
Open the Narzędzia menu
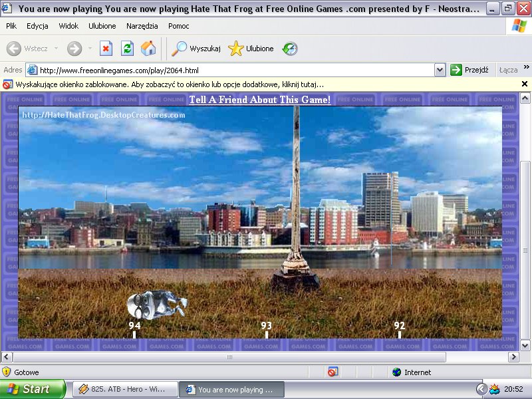[142, 26]
